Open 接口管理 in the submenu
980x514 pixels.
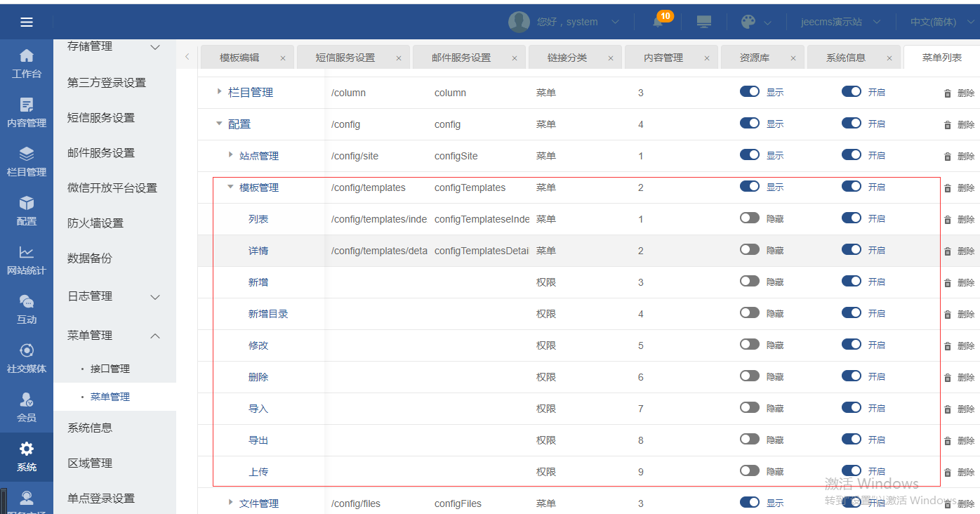coord(110,369)
